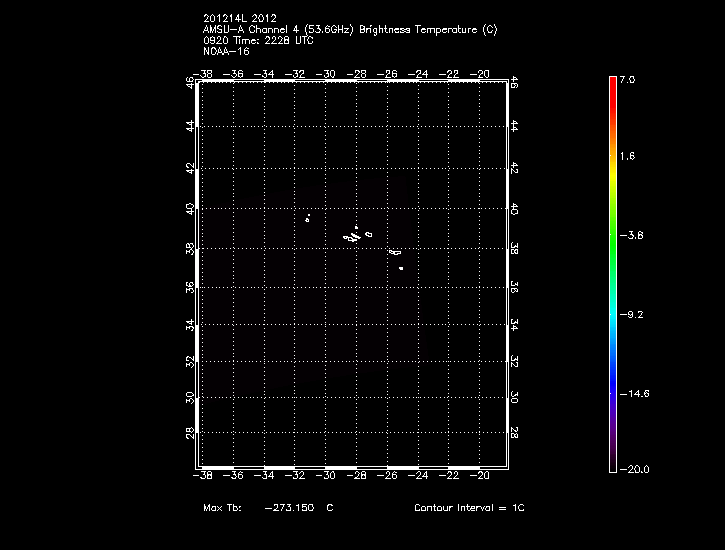This screenshot has height=550, width=725.
Task: Click the leftmost small contour near longitude -31
Action: [x=308, y=217]
